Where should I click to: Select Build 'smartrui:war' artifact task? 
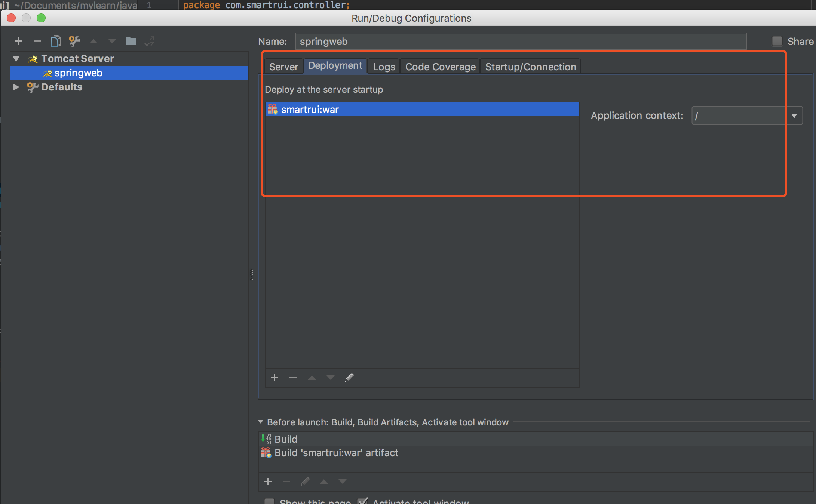coord(536,453)
